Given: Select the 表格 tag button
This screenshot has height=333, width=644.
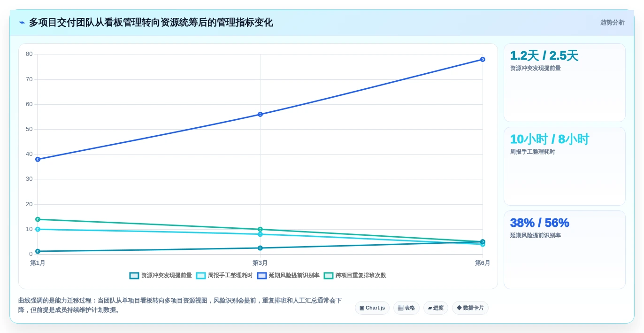Looking at the screenshot, I should pyautogui.click(x=406, y=308).
